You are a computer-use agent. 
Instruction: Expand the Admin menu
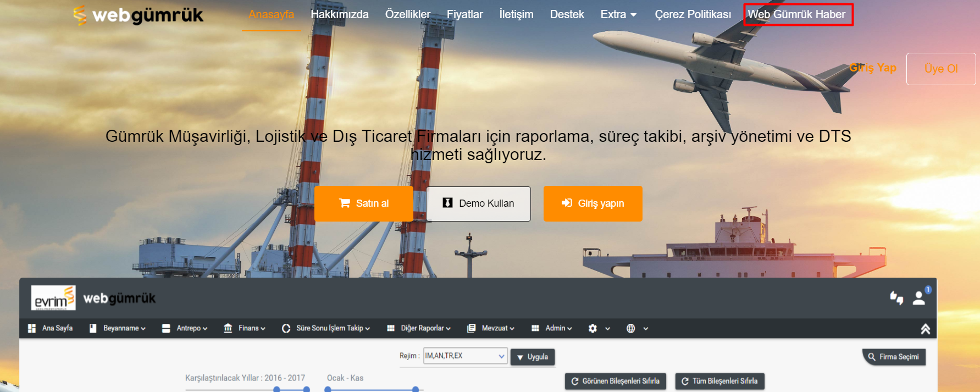pyautogui.click(x=552, y=328)
